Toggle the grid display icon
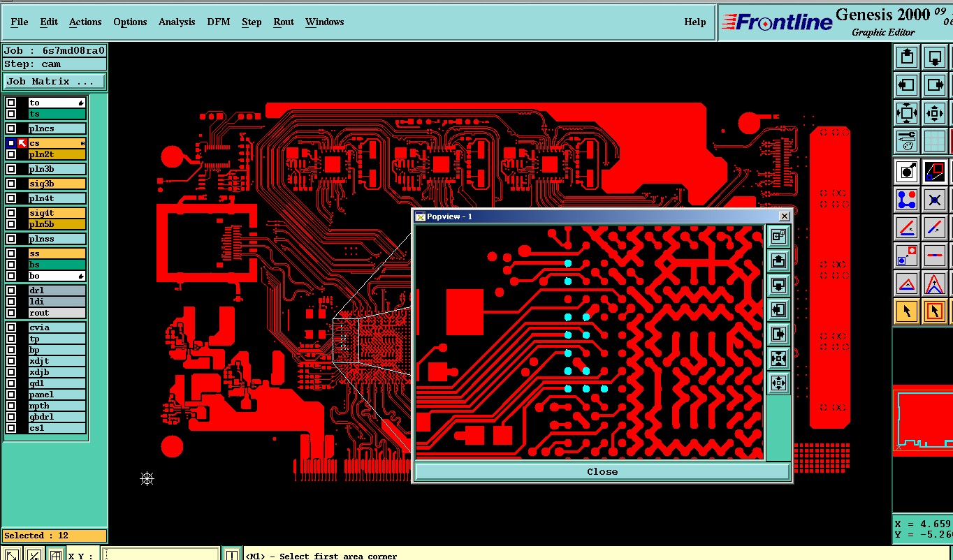Screen dimensions: 953x560 coord(935,140)
